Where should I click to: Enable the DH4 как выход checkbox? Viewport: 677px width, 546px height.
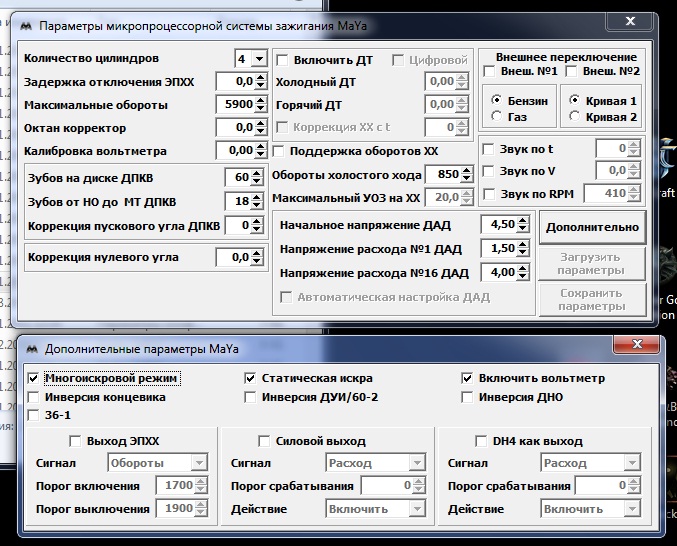[481, 441]
